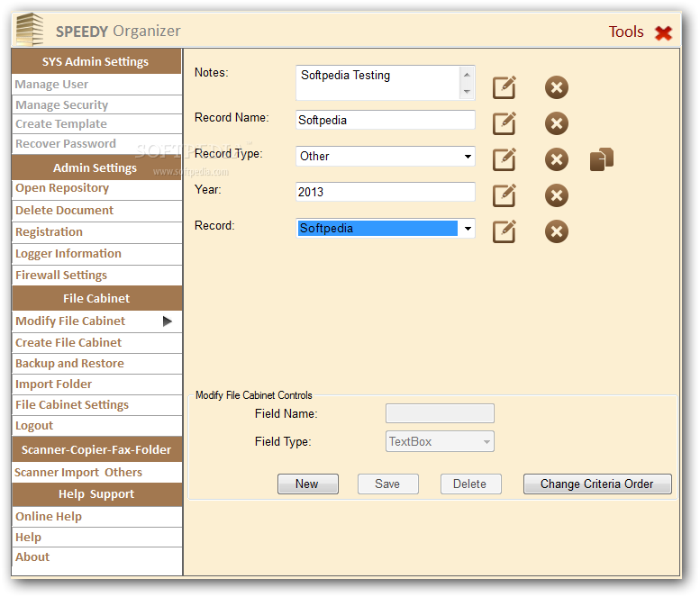The image size is (700, 597).
Task: Select Delete Document in sidebar
Action: 97,211
